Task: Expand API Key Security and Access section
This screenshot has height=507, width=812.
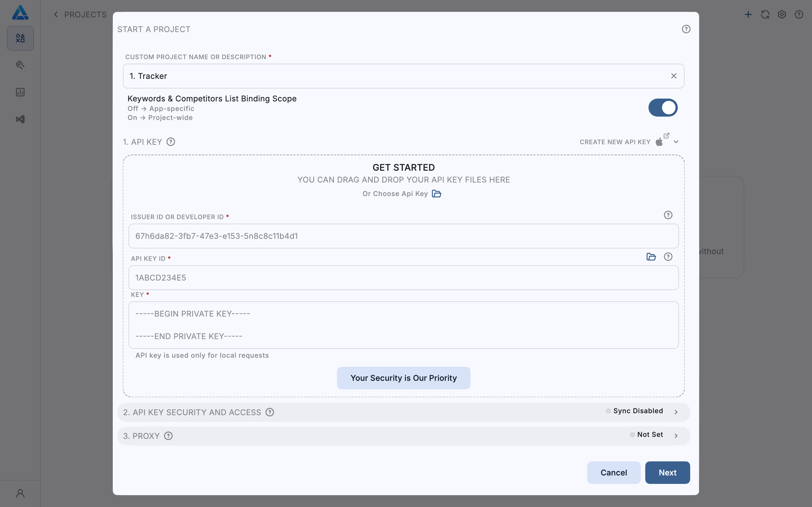Action: tap(676, 412)
